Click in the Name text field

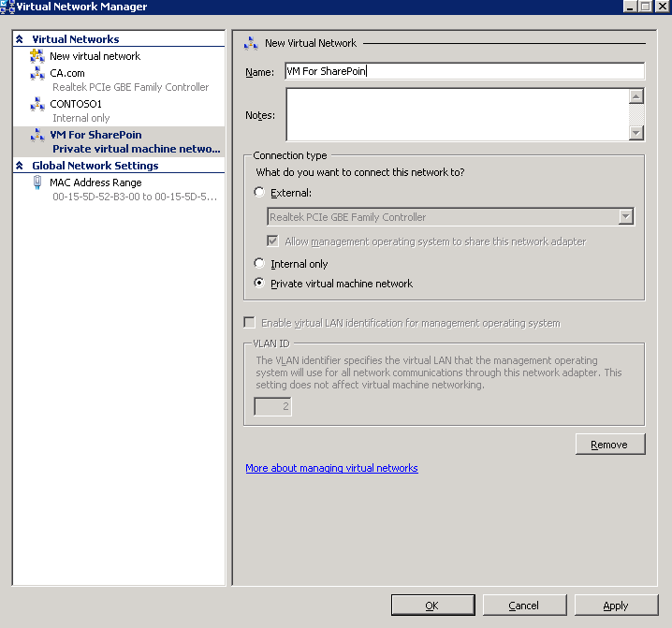click(464, 71)
